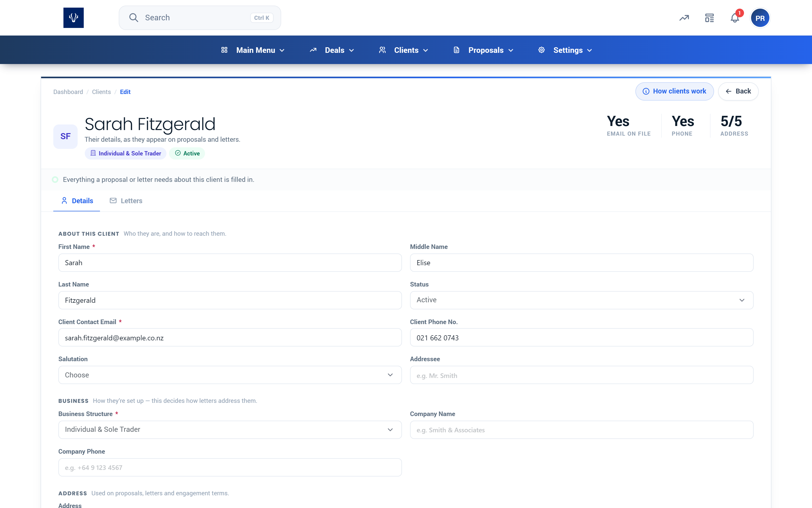This screenshot has width=812, height=508.
Task: Click the Deals trend icon
Action: 313,50
